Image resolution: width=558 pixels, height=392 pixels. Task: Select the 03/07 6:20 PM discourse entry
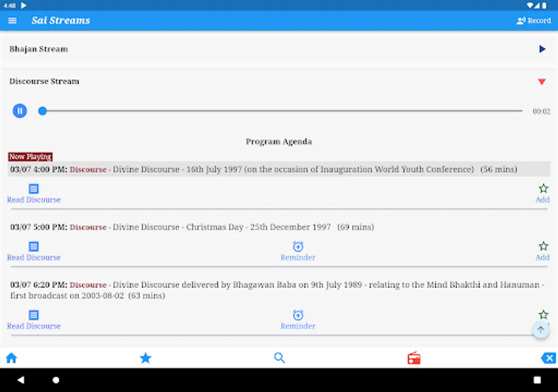coord(277,290)
